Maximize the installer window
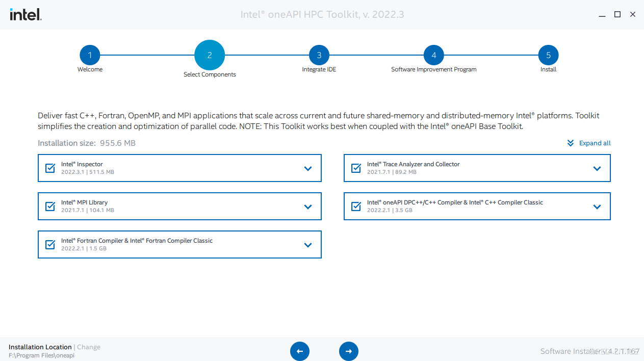The height and width of the screenshot is (361, 644). pyautogui.click(x=617, y=15)
